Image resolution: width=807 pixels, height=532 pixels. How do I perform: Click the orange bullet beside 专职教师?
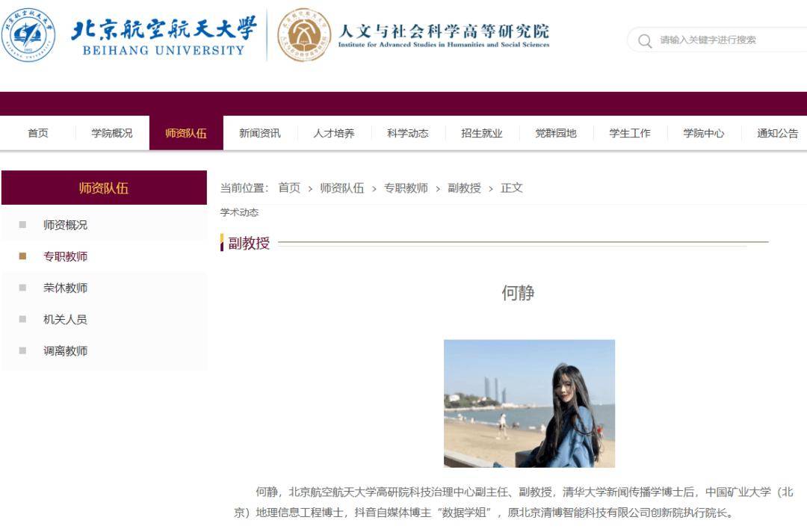pos(22,256)
